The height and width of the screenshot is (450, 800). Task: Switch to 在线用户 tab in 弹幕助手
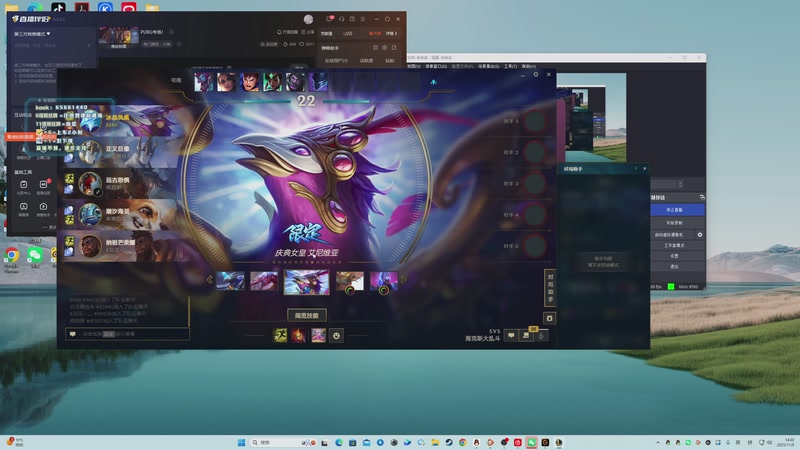[x=336, y=60]
